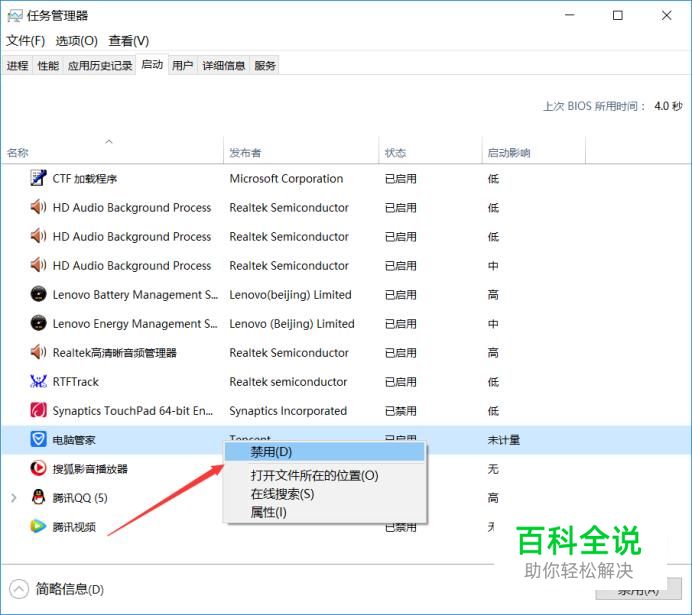Click the 腾讯视频 play icon
Image resolution: width=692 pixels, height=615 pixels.
tap(38, 526)
